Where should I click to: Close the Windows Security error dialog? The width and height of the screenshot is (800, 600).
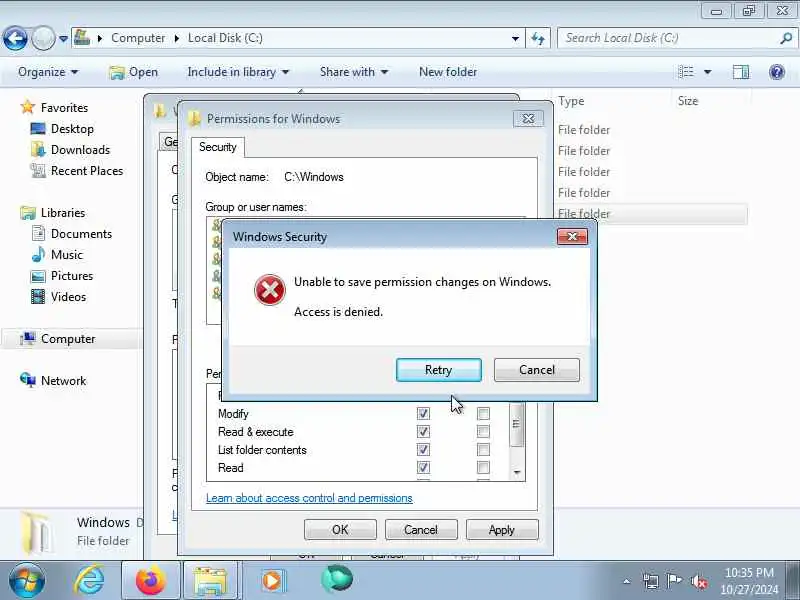(x=572, y=236)
